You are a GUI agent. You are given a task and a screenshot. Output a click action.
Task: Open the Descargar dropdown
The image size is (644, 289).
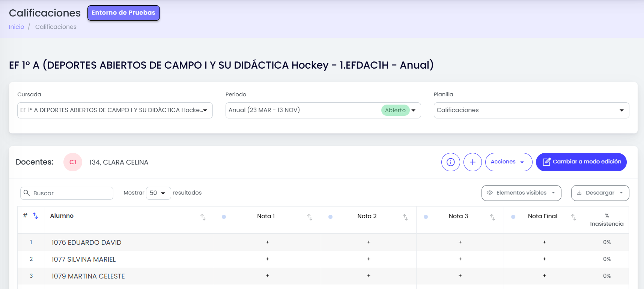click(600, 193)
